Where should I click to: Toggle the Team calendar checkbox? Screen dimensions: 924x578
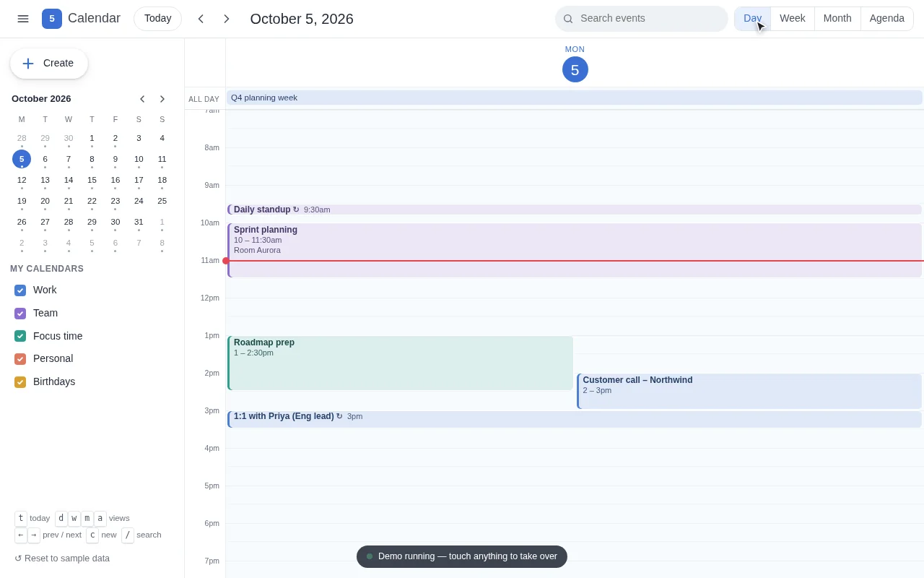(20, 314)
